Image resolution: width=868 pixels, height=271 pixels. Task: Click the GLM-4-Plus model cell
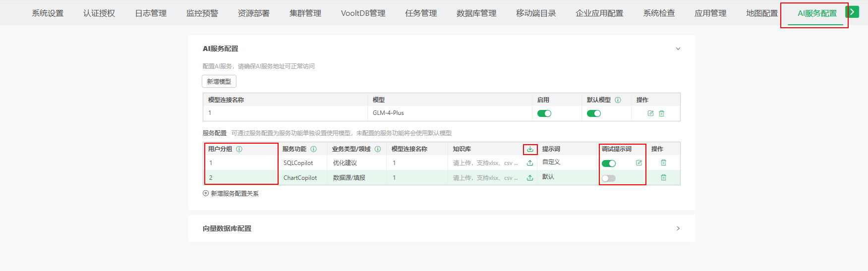coord(388,113)
